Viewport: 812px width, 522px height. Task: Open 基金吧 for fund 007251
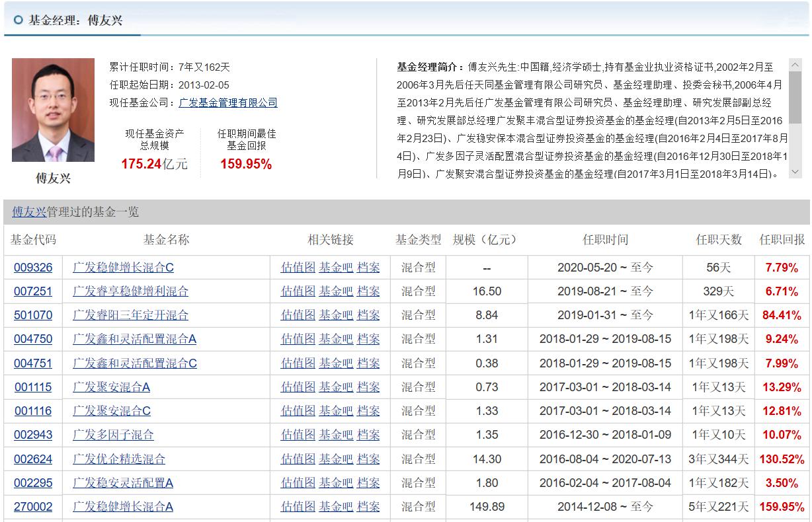click(x=336, y=291)
